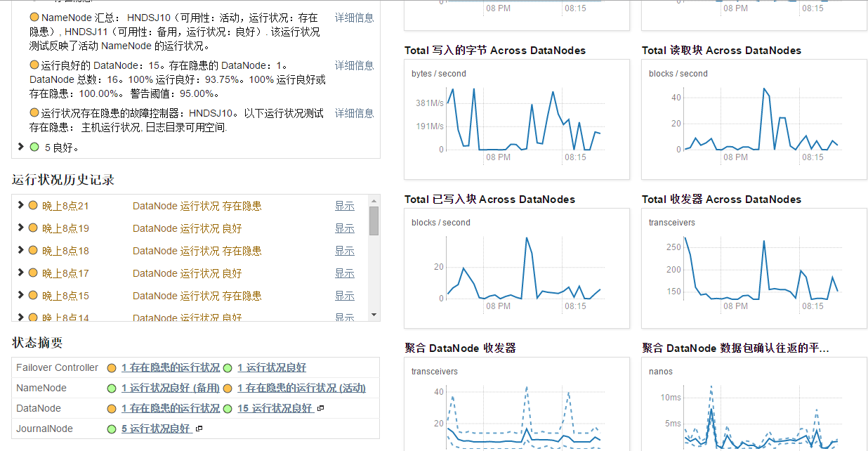This screenshot has height=451, width=868.
Task: Click orange status icon of 晚上8点18 entry
Action: pyautogui.click(x=33, y=251)
